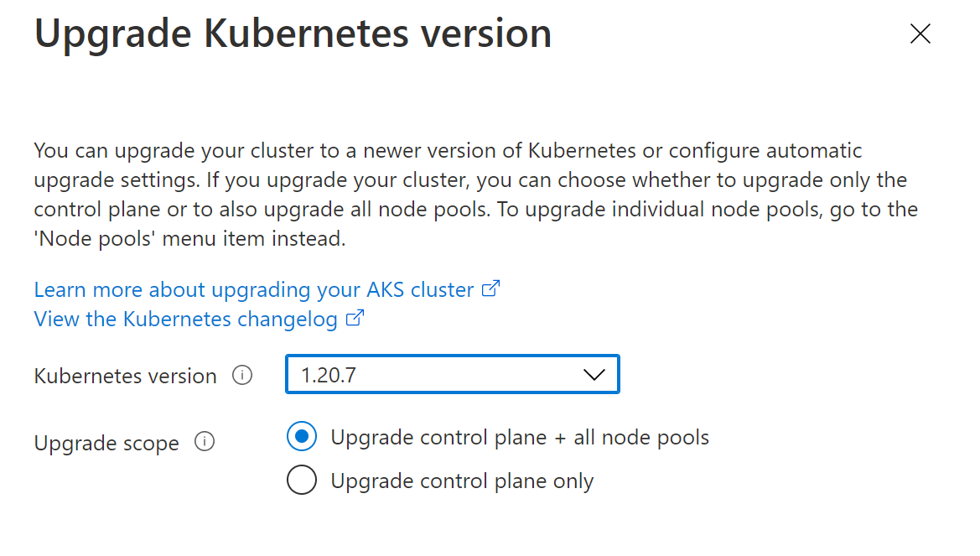The image size is (980, 556).
Task: Select 'Upgrade control plane + all node pools' radio
Action: click(302, 437)
